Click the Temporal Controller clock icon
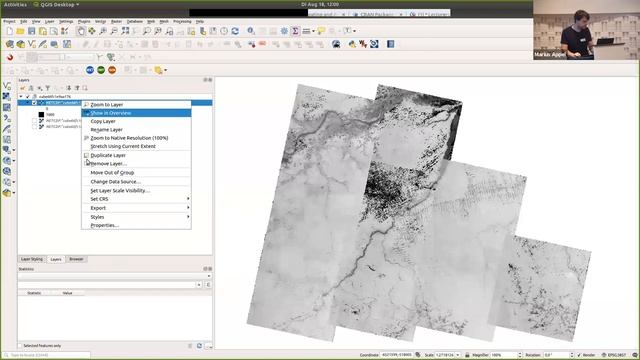The image size is (640, 360). tap(224, 31)
